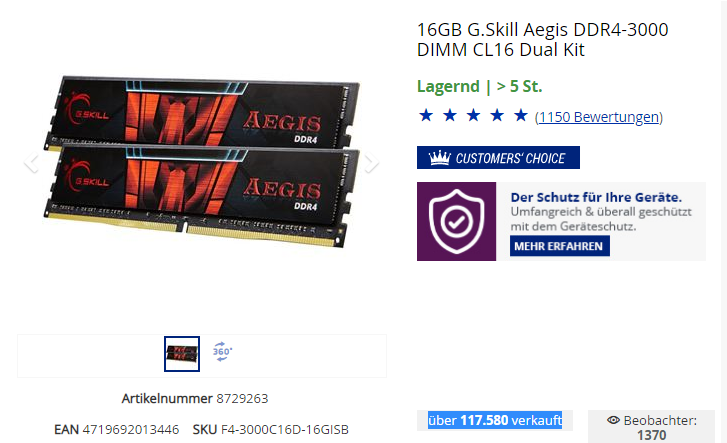Show the next product image arrow

pos(371,163)
